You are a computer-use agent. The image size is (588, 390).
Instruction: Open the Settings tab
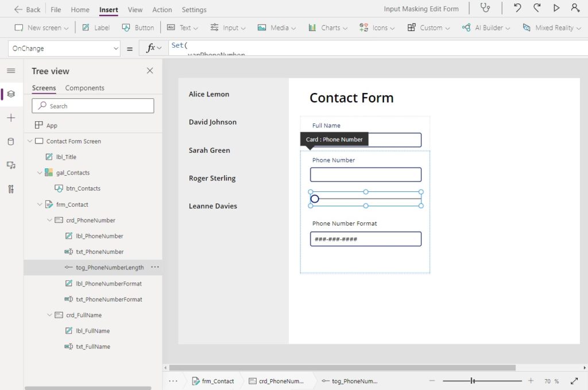pyautogui.click(x=194, y=10)
